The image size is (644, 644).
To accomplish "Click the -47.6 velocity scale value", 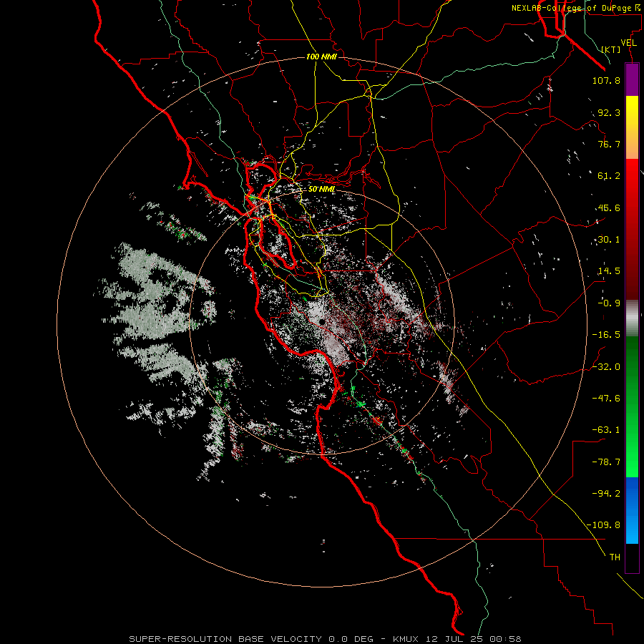I will click(606, 399).
